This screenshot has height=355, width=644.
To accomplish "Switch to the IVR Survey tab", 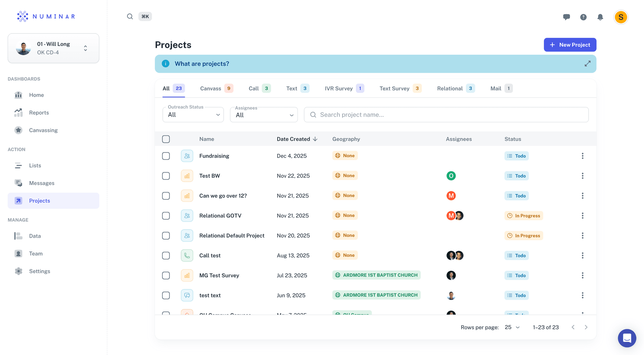I will 344,88.
